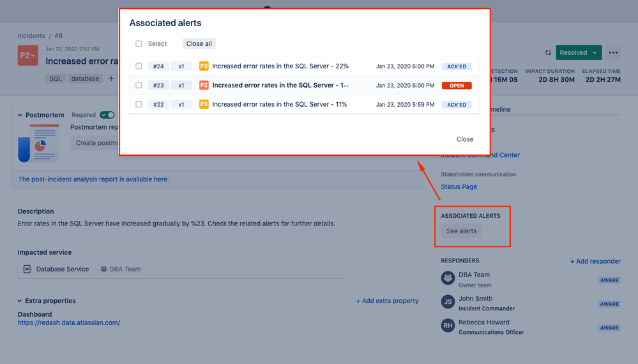Click the Close all button
The width and height of the screenshot is (638, 364).
(199, 43)
